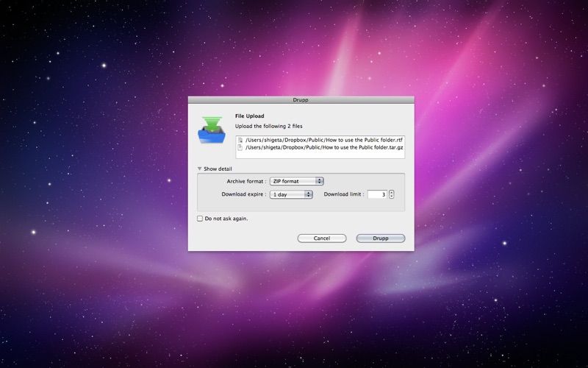Click the Cancel button
The image size is (588, 368).
click(322, 238)
